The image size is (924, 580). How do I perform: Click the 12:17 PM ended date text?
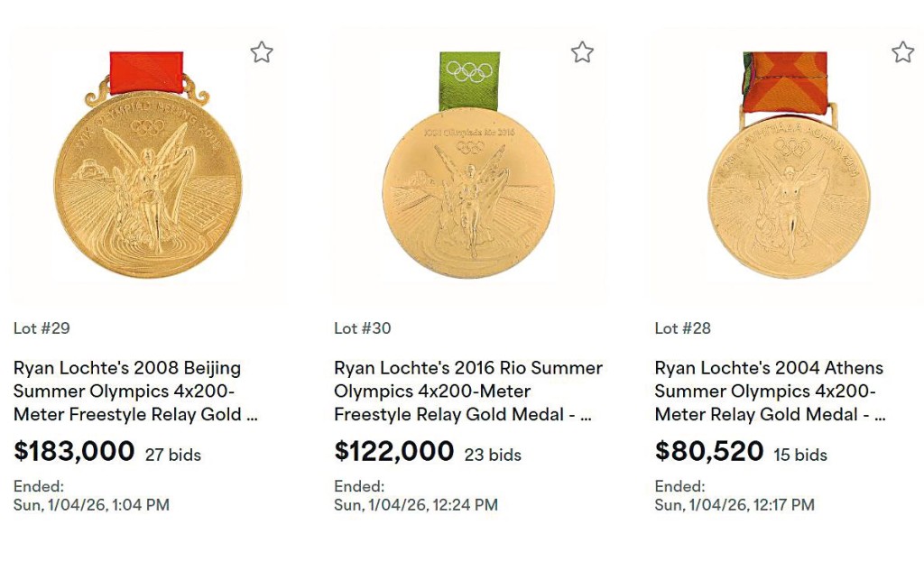(x=735, y=505)
